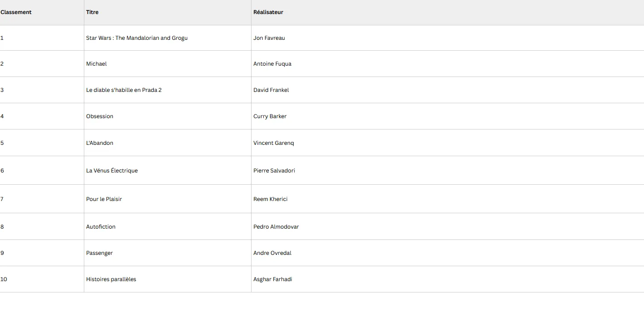The width and height of the screenshot is (644, 311).
Task: Click the Antoine Fuqua director cell
Action: tap(448, 64)
